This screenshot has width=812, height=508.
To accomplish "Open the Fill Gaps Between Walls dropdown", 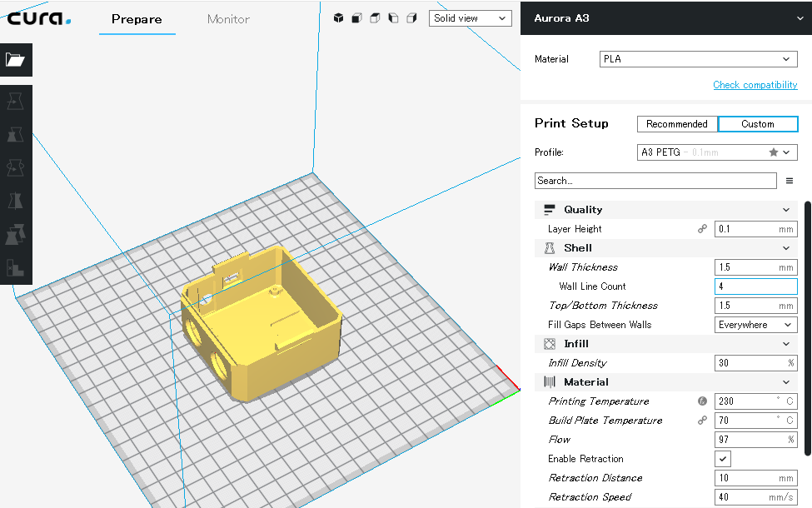I will (755, 325).
